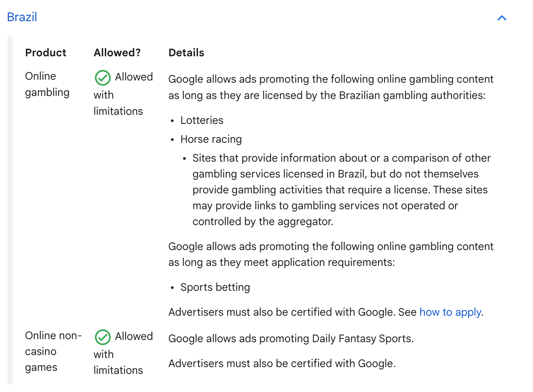The image size is (533, 392).
Task: Select the Online gambling product cell
Action: (x=47, y=84)
